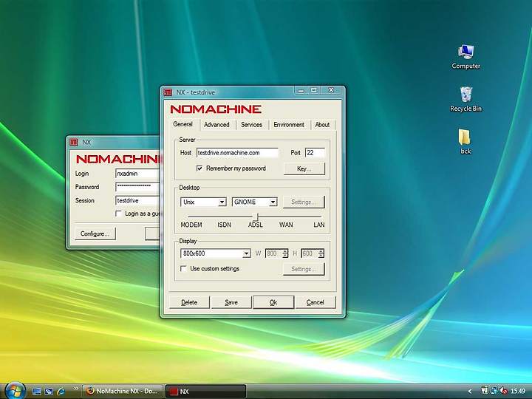Click the Host input field
Screen dimensions: 532x399
pos(237,153)
